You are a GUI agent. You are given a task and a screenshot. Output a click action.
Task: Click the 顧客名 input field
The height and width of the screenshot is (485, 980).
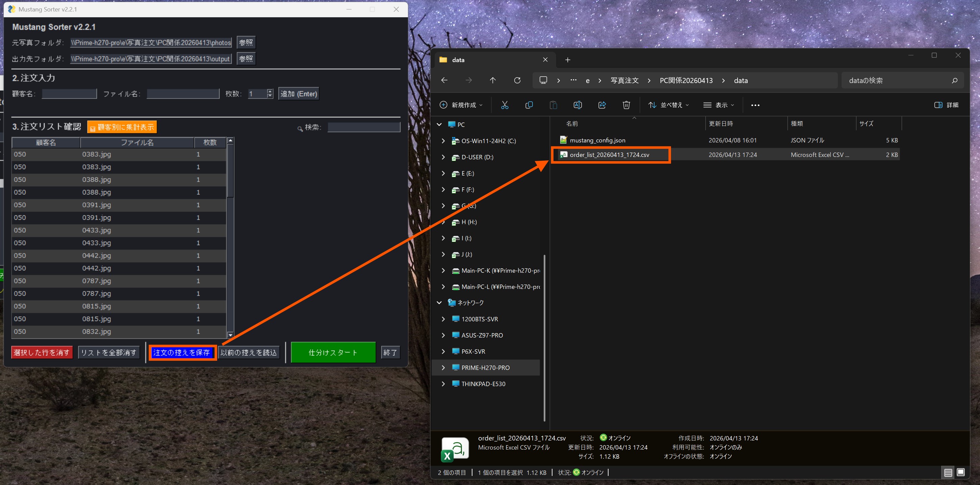coord(69,94)
